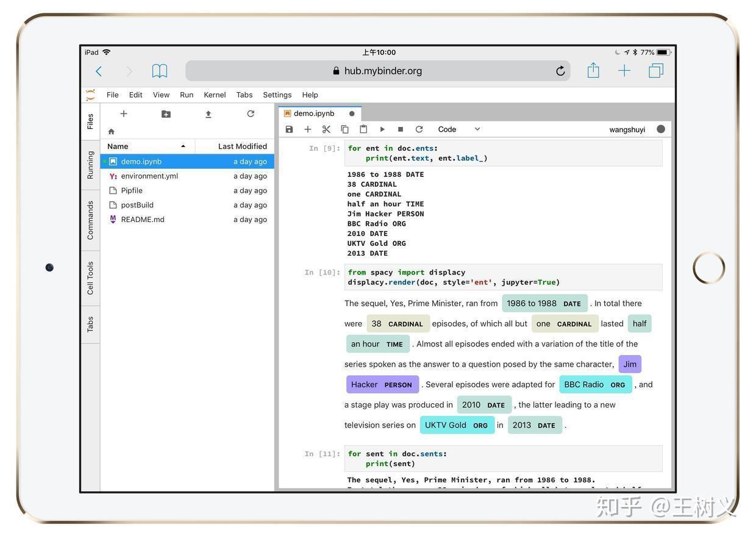Insert a cell below with plus icon
The image size is (756, 538).
308,129
